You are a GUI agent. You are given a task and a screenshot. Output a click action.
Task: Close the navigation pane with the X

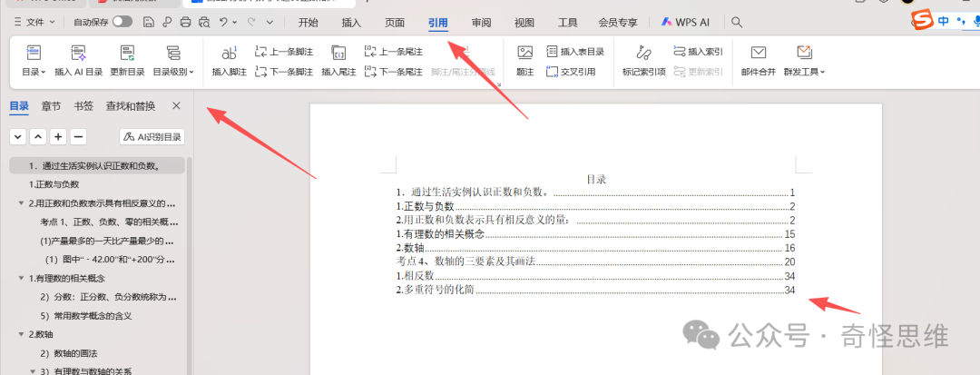coord(176,105)
